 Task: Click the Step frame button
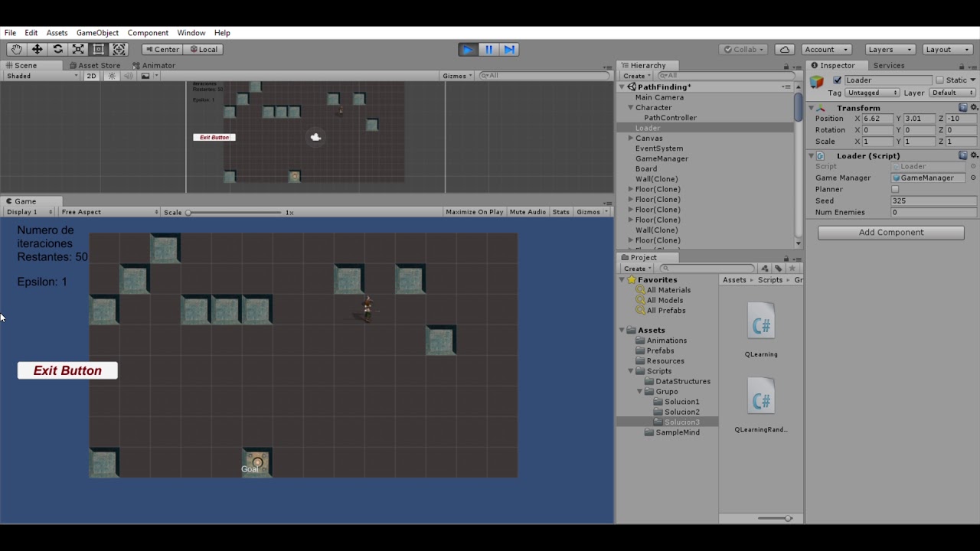[x=509, y=49]
